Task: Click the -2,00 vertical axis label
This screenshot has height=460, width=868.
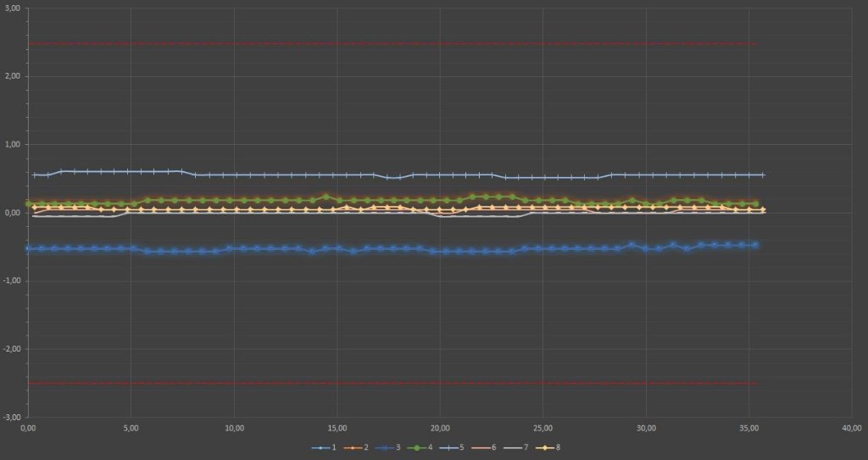Action: pyautogui.click(x=11, y=349)
